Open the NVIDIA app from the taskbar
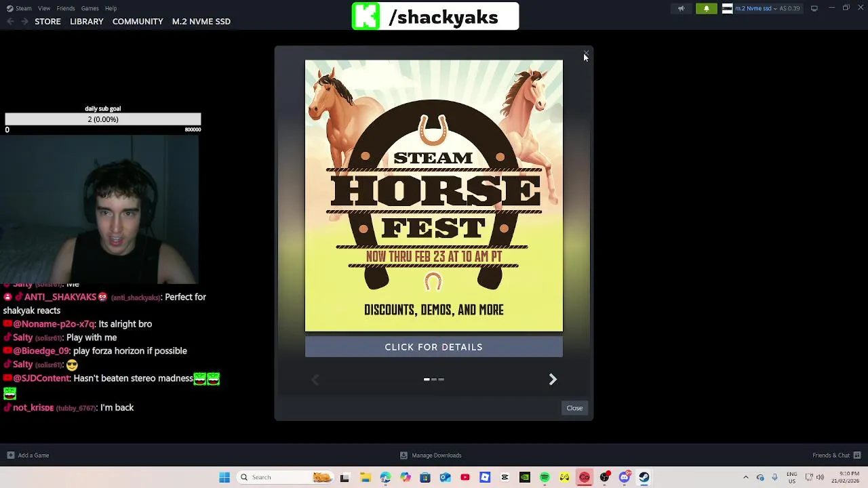The width and height of the screenshot is (868, 488). tap(525, 477)
